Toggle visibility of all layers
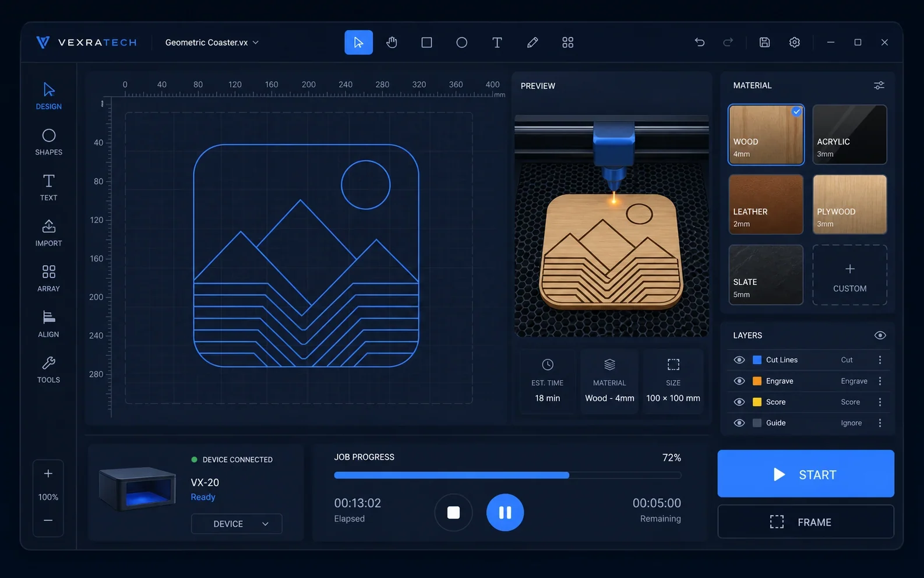Viewport: 924px width, 578px height. pyautogui.click(x=880, y=336)
